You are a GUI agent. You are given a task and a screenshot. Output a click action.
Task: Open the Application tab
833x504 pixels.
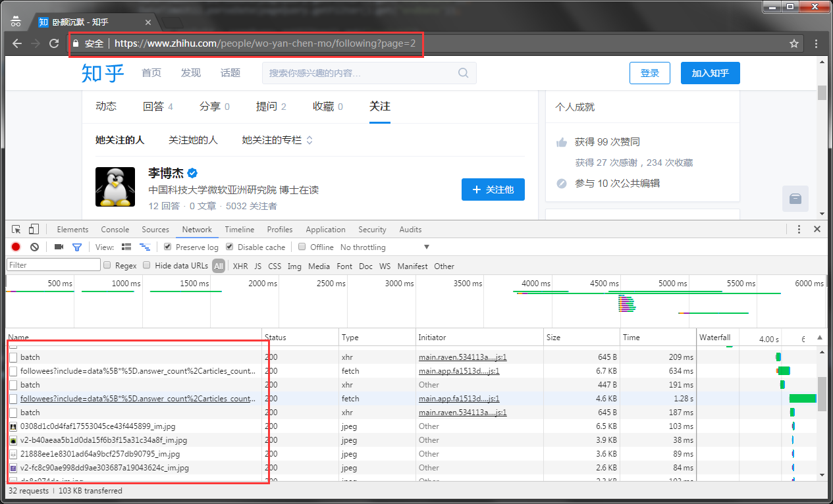point(326,230)
